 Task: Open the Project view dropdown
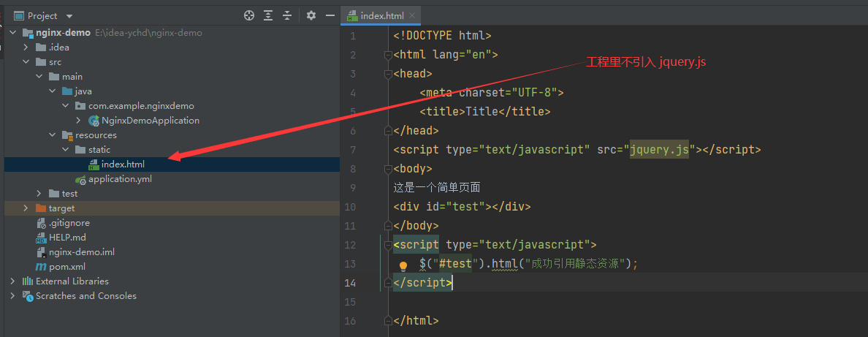click(69, 16)
